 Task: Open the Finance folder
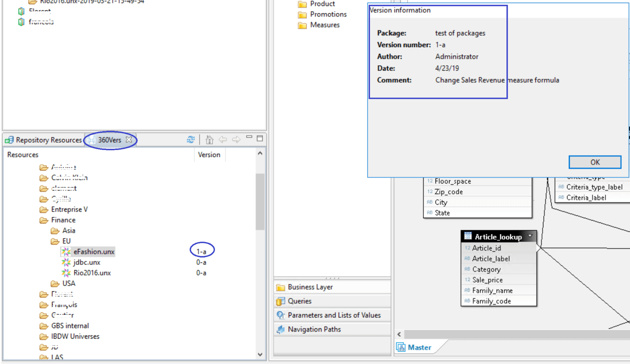tap(63, 220)
